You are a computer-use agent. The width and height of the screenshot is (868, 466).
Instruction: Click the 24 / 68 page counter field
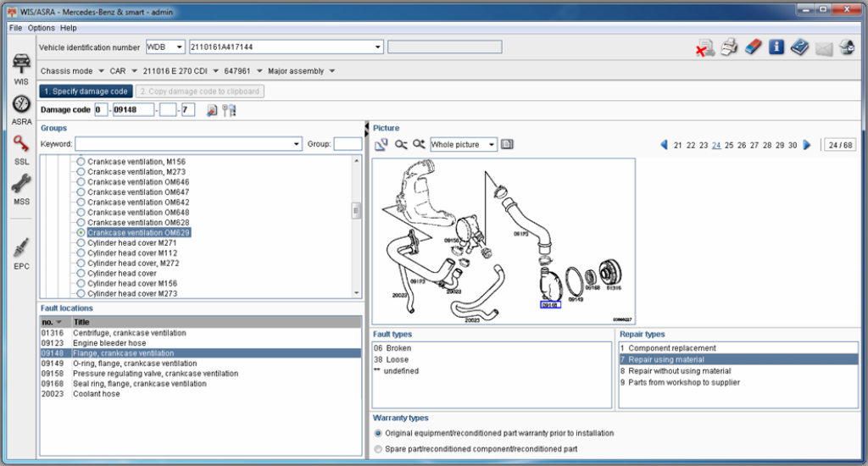tap(840, 145)
